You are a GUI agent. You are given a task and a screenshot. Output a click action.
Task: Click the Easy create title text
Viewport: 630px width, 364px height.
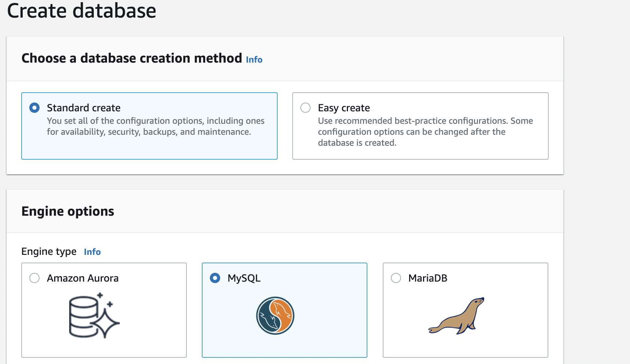point(344,108)
